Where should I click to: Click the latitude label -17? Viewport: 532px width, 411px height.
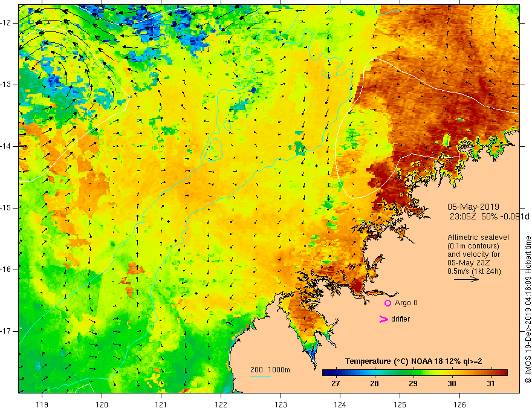pyautogui.click(x=6, y=331)
